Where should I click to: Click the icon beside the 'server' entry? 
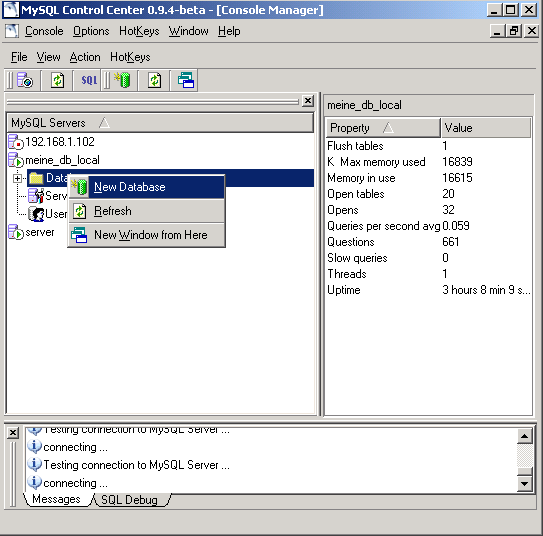16,232
